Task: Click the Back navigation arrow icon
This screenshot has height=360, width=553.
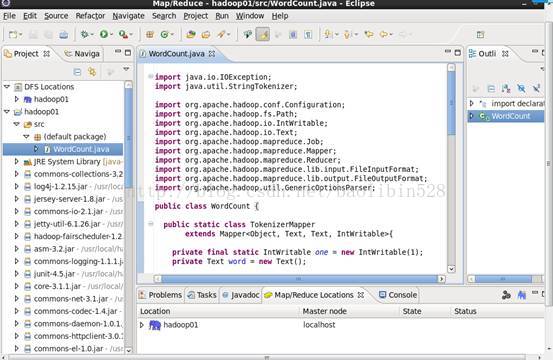Action: (x=384, y=34)
